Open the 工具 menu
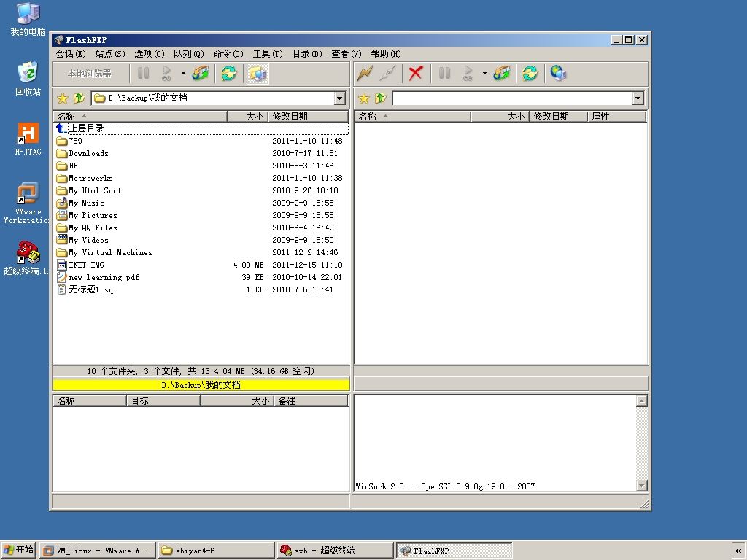 [268, 54]
